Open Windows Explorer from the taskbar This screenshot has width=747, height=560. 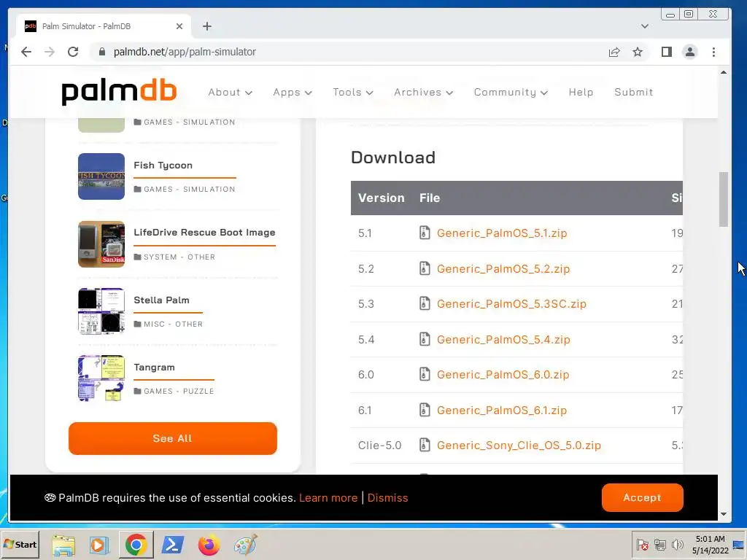click(63, 545)
